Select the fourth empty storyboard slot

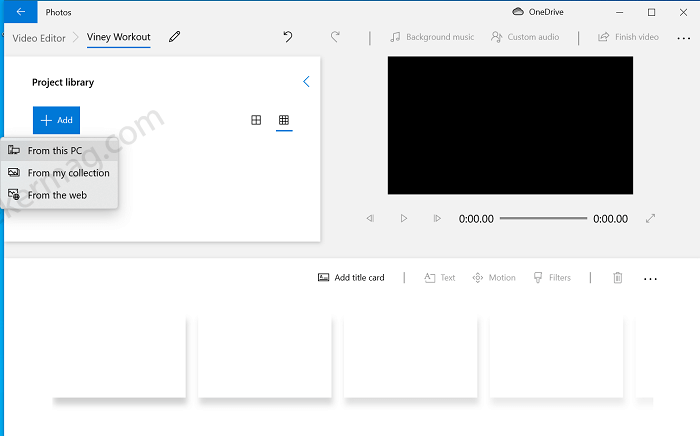[x=556, y=357]
